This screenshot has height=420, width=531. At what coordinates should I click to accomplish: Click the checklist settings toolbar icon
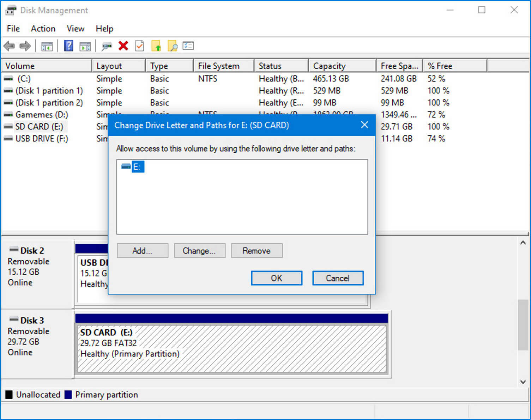188,46
